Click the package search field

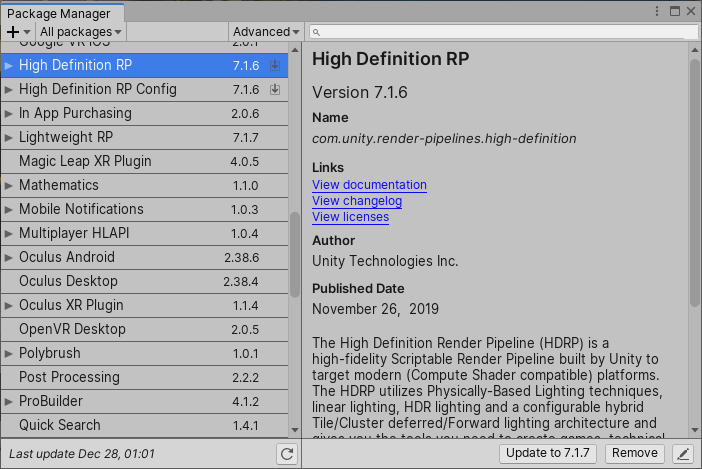(x=500, y=32)
